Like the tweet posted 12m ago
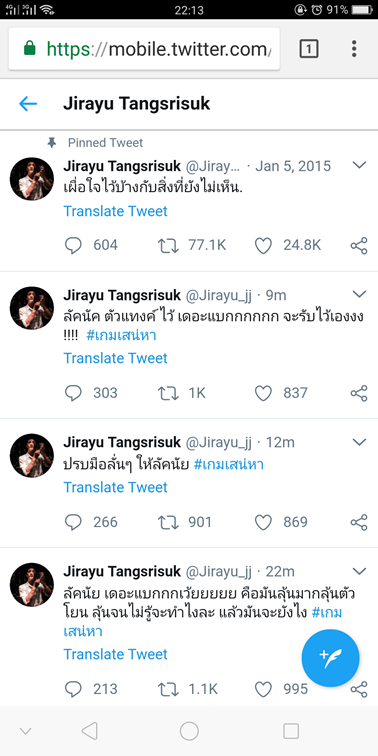378x756 pixels. point(263,522)
